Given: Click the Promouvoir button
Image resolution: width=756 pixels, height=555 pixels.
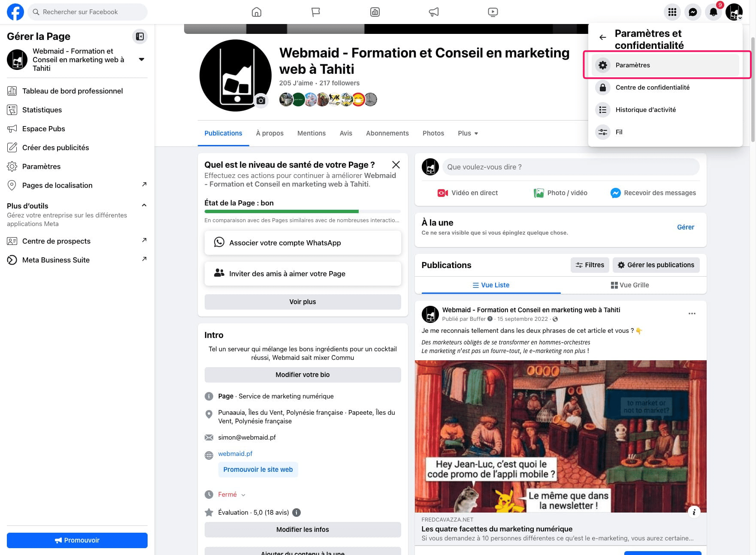Looking at the screenshot, I should pyautogui.click(x=77, y=540).
